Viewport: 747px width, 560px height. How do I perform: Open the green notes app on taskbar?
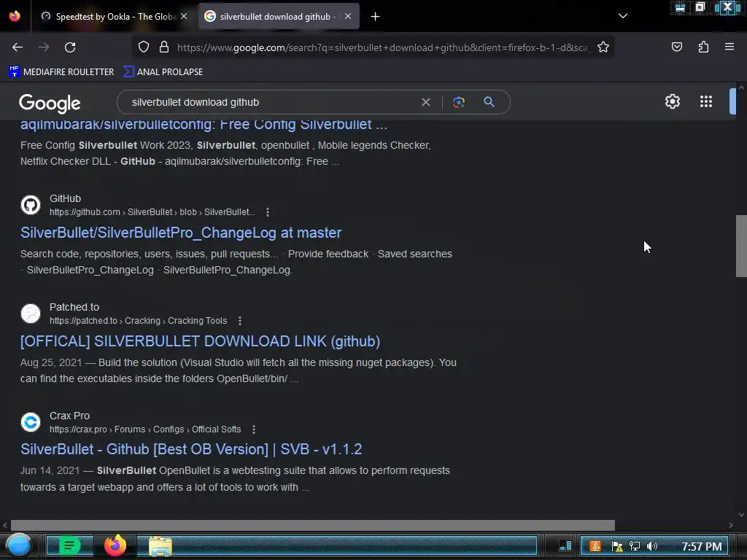coord(69,545)
